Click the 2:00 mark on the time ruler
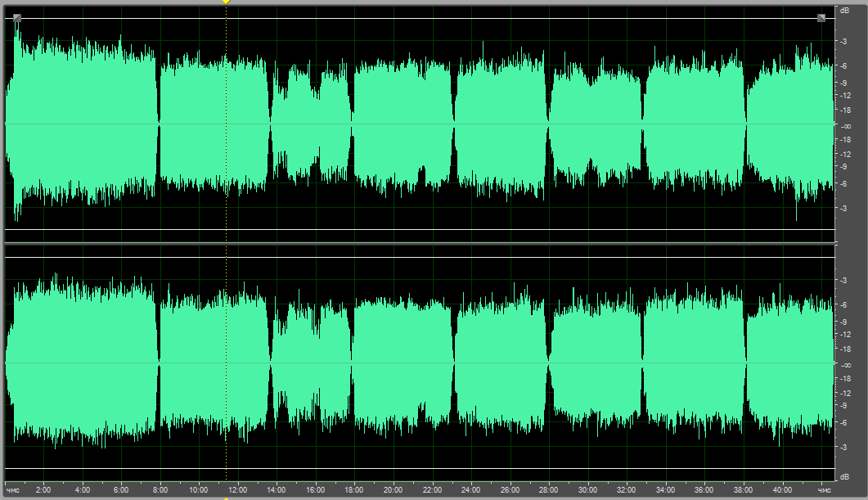 [x=43, y=490]
